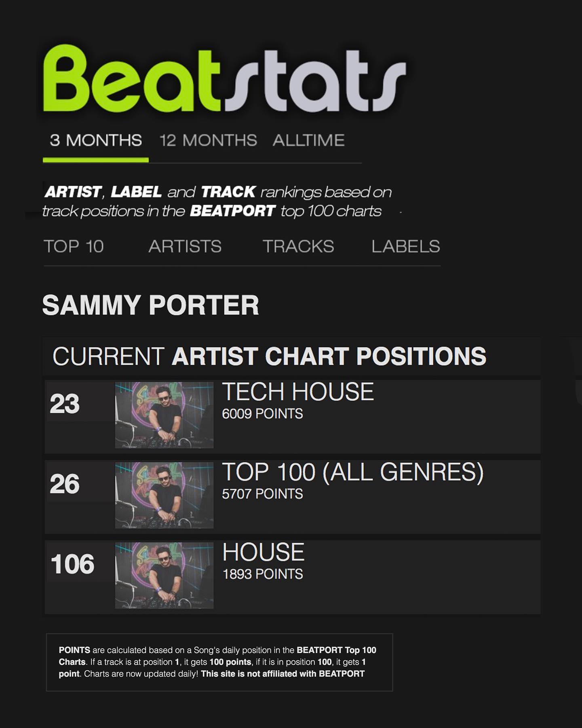Select the LABELS menu item
The height and width of the screenshot is (728, 582).
tap(406, 246)
